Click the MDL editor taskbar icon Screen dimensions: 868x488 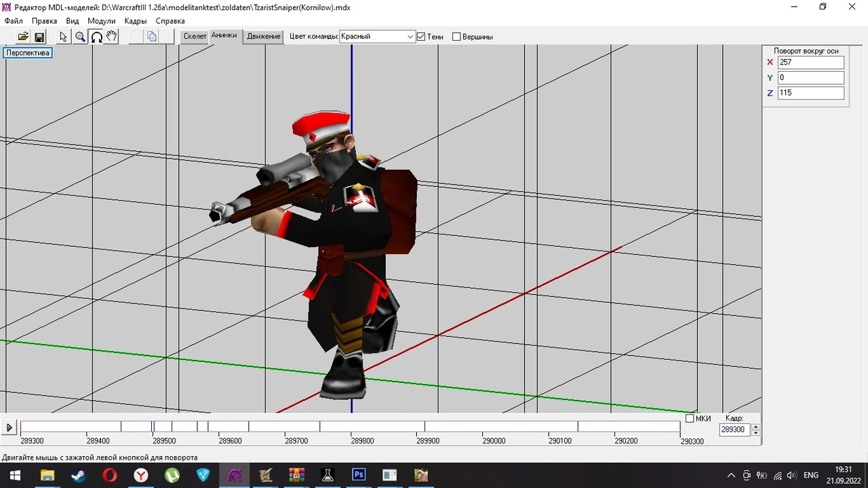(x=235, y=475)
